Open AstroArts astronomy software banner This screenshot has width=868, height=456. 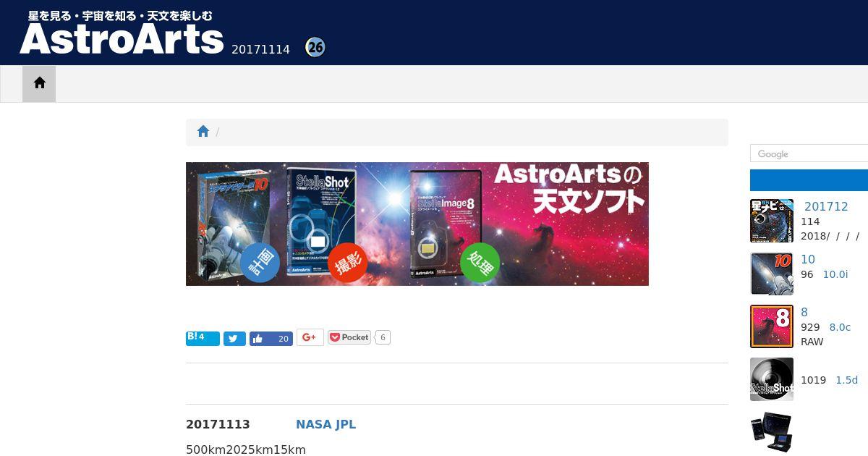(417, 224)
